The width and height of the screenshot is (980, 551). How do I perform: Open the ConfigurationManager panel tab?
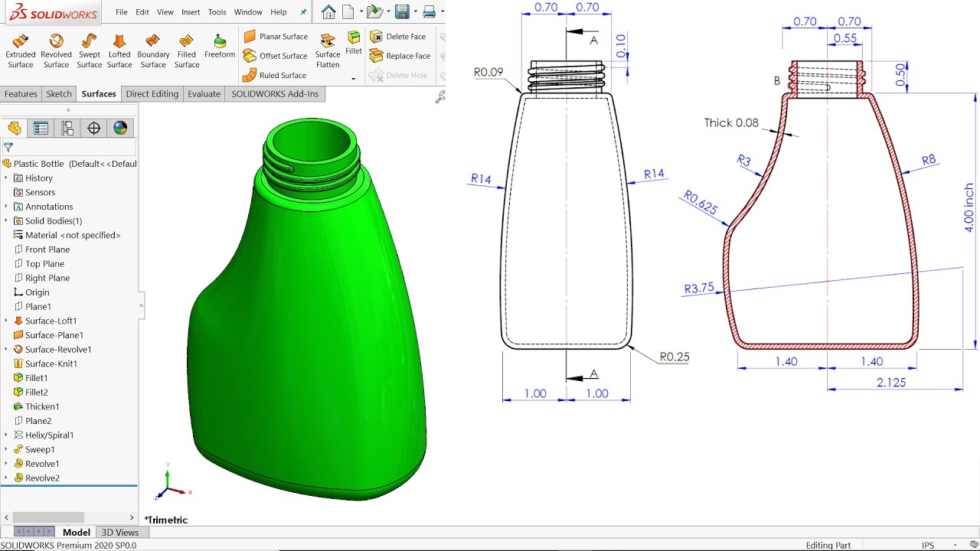click(x=67, y=128)
